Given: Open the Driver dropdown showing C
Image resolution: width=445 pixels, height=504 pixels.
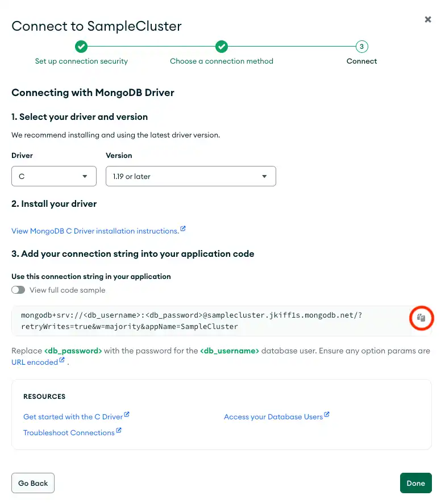Looking at the screenshot, I should point(53,176).
